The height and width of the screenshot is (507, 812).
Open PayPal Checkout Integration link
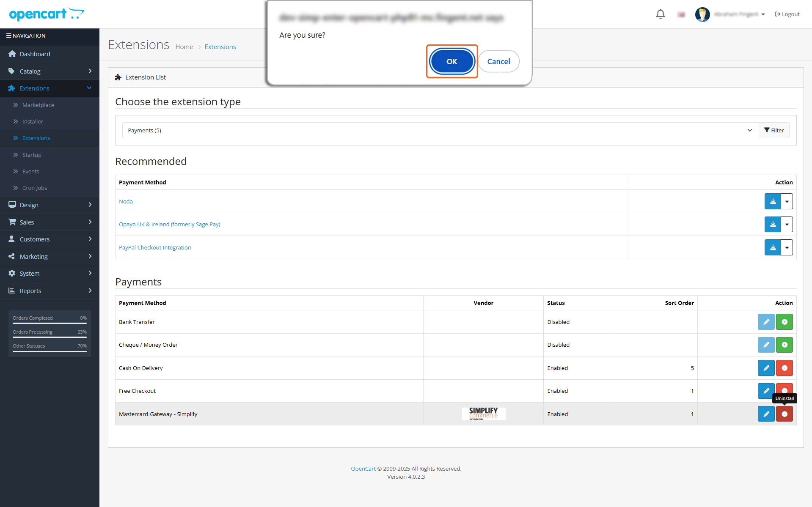point(155,248)
